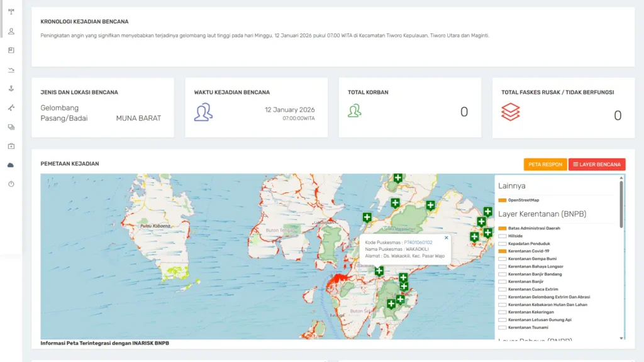
Task: Open the user profile sidebar icon
Action: click(x=11, y=31)
